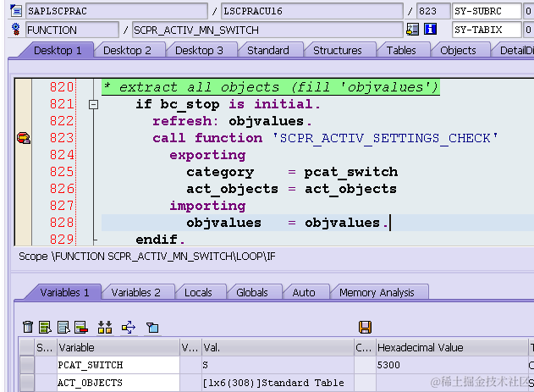Open the Memory Analysis tab
The height and width of the screenshot is (392, 534).
point(377,293)
